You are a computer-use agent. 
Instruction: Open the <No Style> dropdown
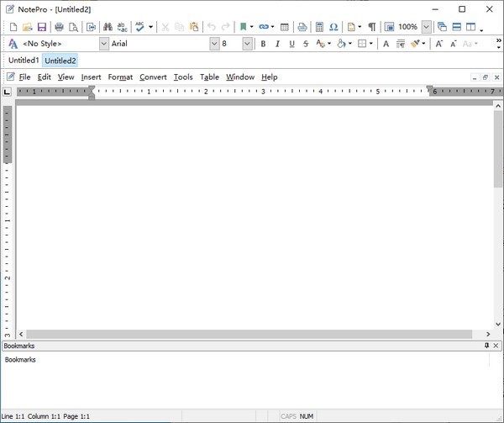click(x=104, y=44)
